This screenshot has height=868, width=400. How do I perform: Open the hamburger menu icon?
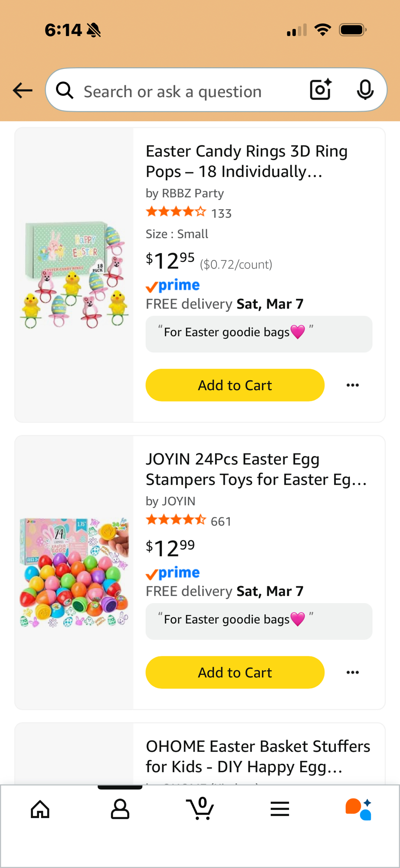pos(280,809)
